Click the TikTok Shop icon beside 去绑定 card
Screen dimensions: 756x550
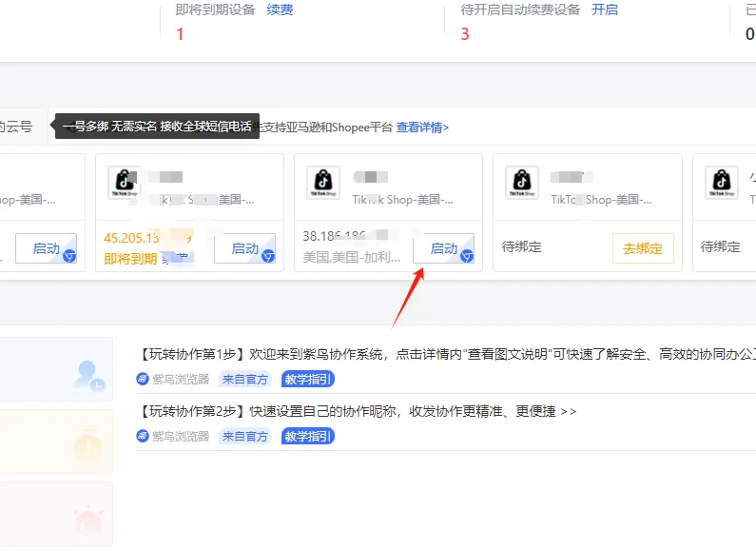coord(522,183)
